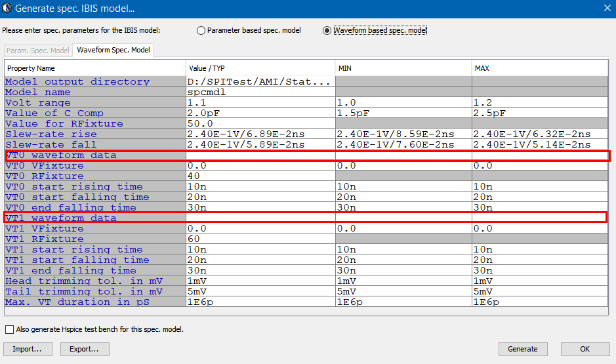The width and height of the screenshot is (616, 364).
Task: Click Model output directory value field
Action: coord(260,82)
